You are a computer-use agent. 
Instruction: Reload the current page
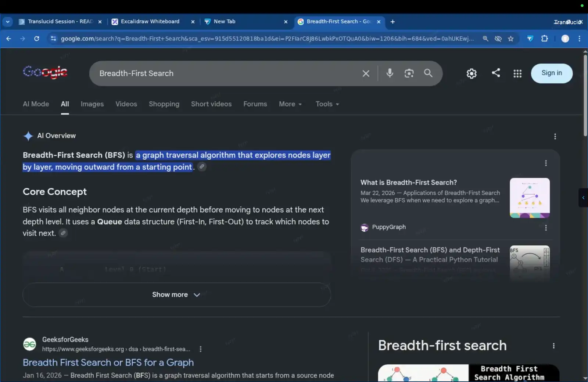pyautogui.click(x=37, y=39)
